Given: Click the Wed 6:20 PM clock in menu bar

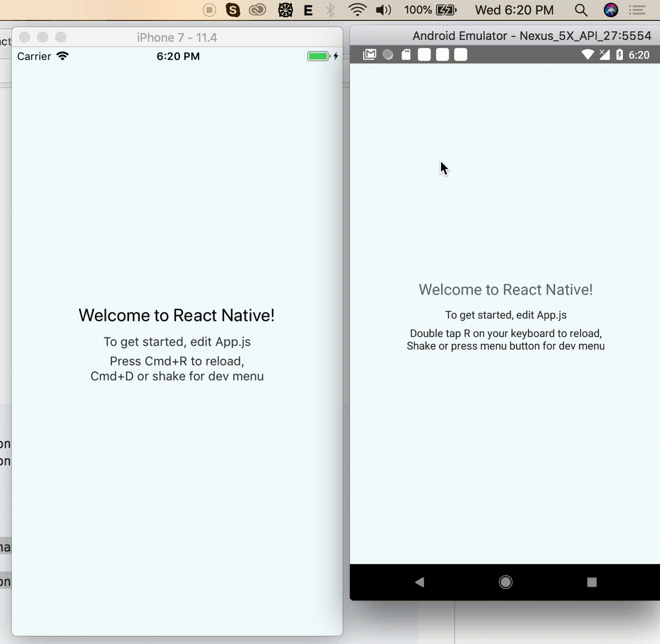Looking at the screenshot, I should (514, 10).
